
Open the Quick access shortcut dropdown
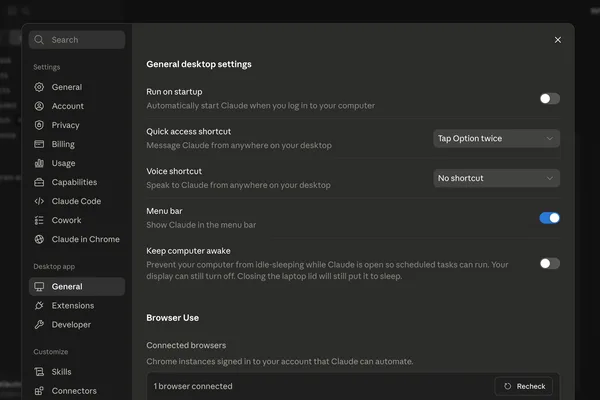[x=496, y=139]
